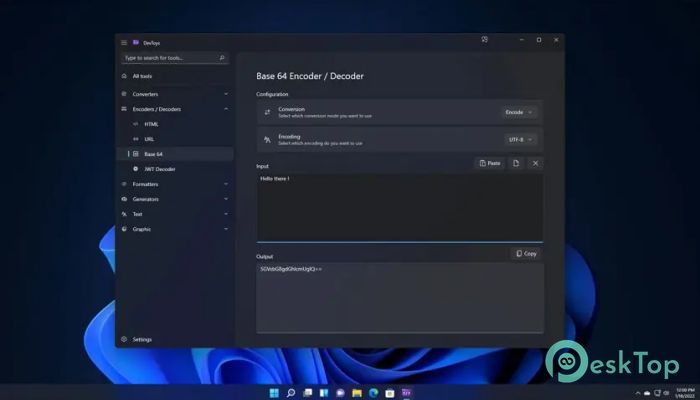
Task: Click the Converters category icon
Action: click(x=124, y=94)
